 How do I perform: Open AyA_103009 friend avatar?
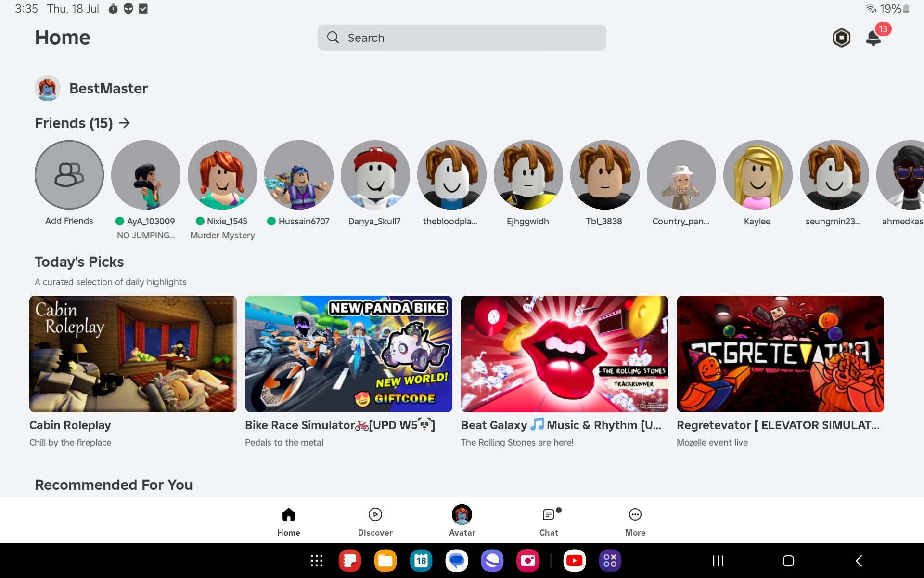pyautogui.click(x=146, y=175)
